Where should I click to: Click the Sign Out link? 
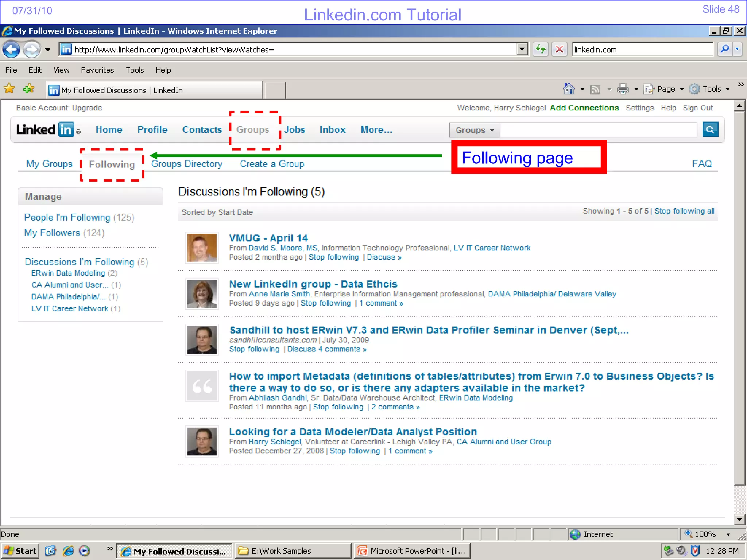[x=697, y=108]
